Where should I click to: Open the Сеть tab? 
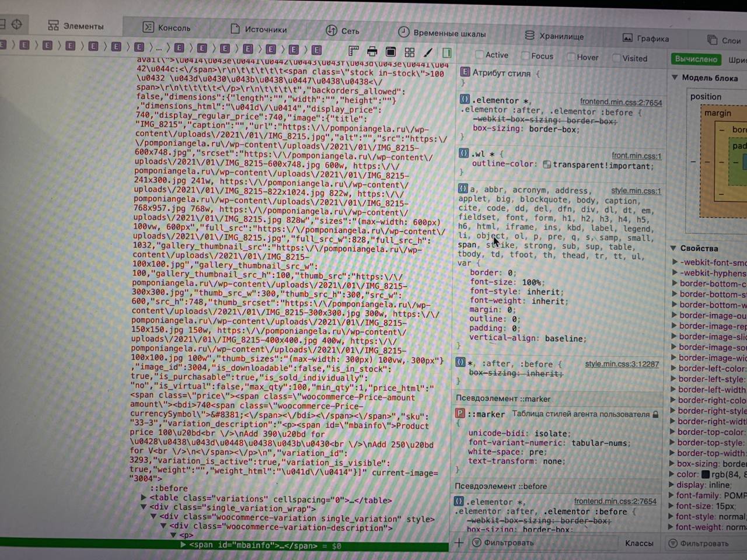point(343,31)
